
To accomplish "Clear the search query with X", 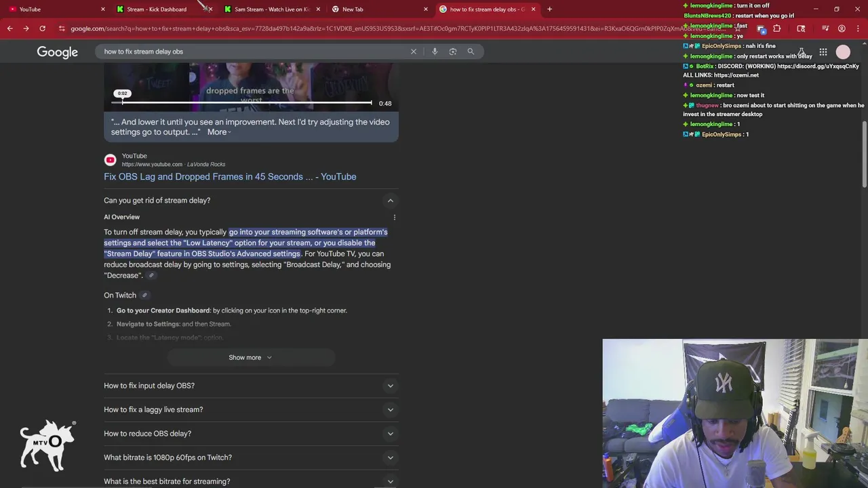I will [413, 52].
